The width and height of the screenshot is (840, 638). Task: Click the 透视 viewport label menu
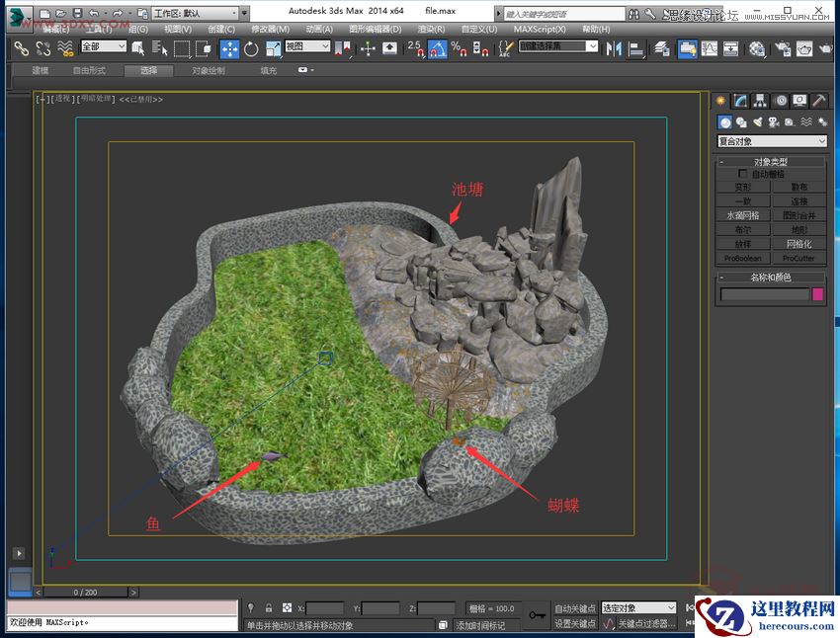coord(57,99)
